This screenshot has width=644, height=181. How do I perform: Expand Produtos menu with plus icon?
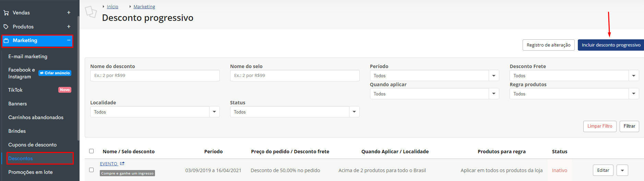click(x=69, y=27)
